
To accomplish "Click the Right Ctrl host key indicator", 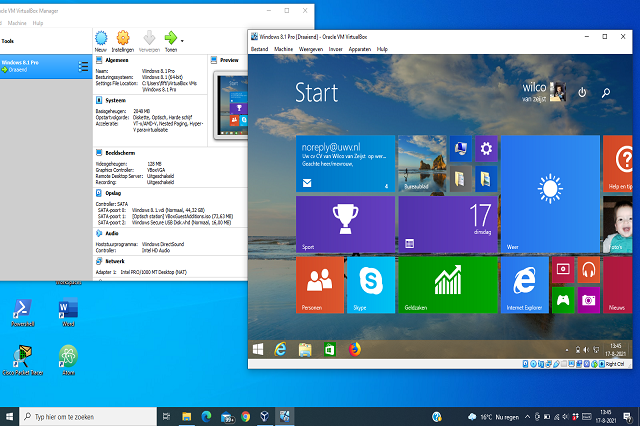I will [614, 364].
